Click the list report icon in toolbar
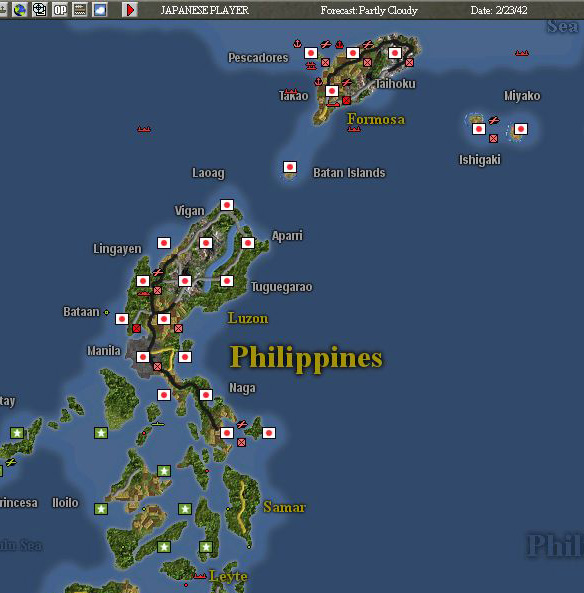Image resolution: width=584 pixels, height=593 pixels. point(79,9)
